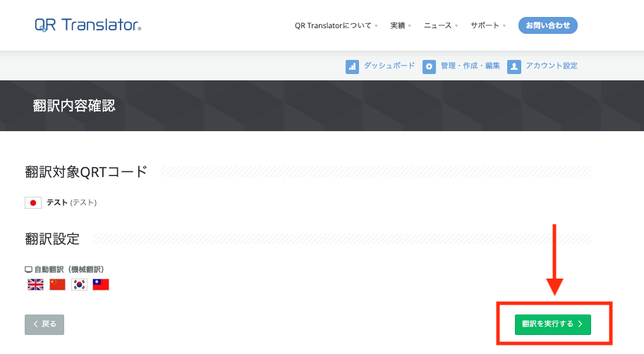
Task: Click the 戻る back button
Action: 44,324
